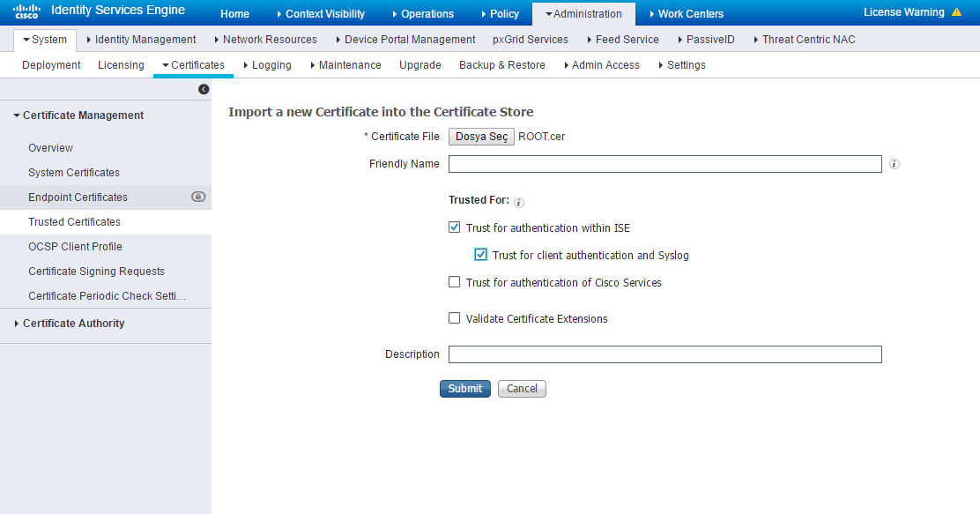The height and width of the screenshot is (514, 980).
Task: Open Endpoint Certificates in the sidebar
Action: click(x=78, y=197)
